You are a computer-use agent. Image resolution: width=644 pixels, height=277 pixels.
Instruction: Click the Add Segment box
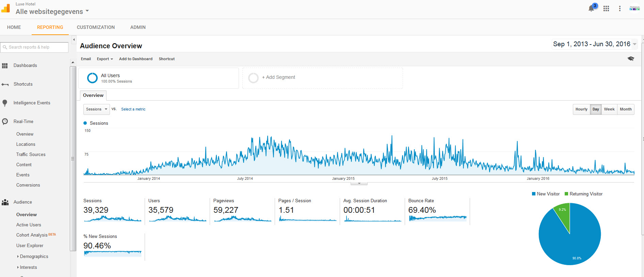[x=323, y=78]
